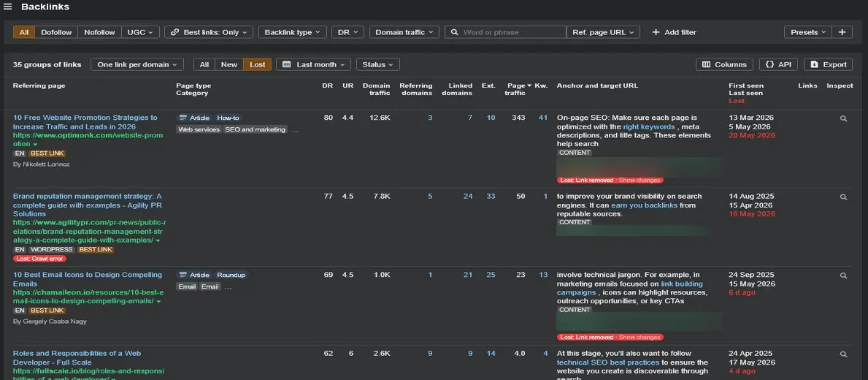Filter by Nofollow links

(99, 32)
